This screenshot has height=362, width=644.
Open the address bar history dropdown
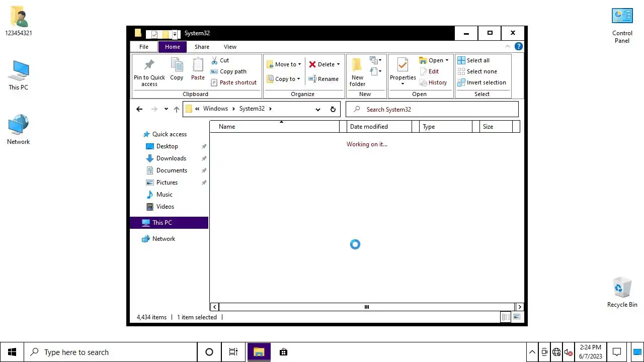tap(318, 109)
